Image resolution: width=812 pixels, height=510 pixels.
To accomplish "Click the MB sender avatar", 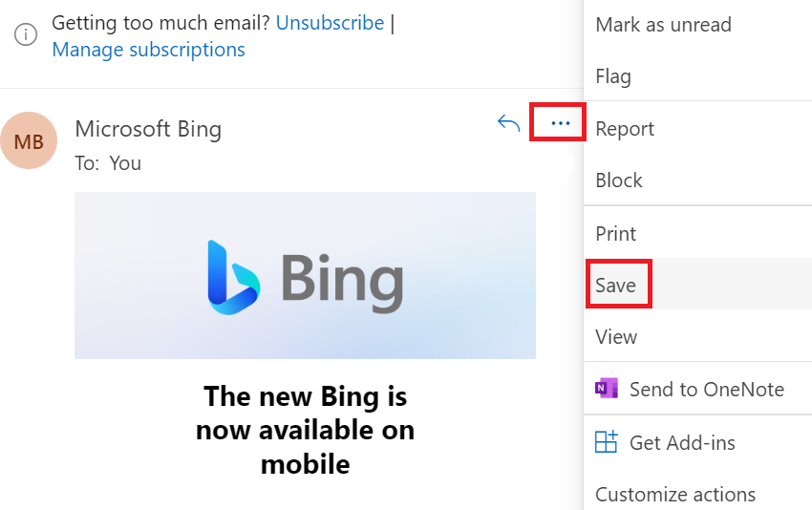I will [x=29, y=140].
